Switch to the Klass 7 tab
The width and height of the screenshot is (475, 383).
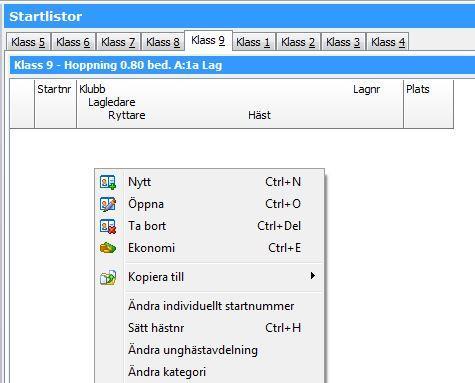118,42
